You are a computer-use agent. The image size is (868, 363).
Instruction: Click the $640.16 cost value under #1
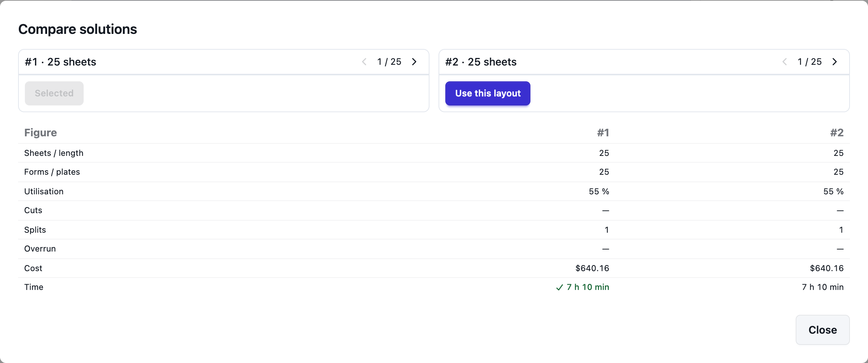point(592,268)
